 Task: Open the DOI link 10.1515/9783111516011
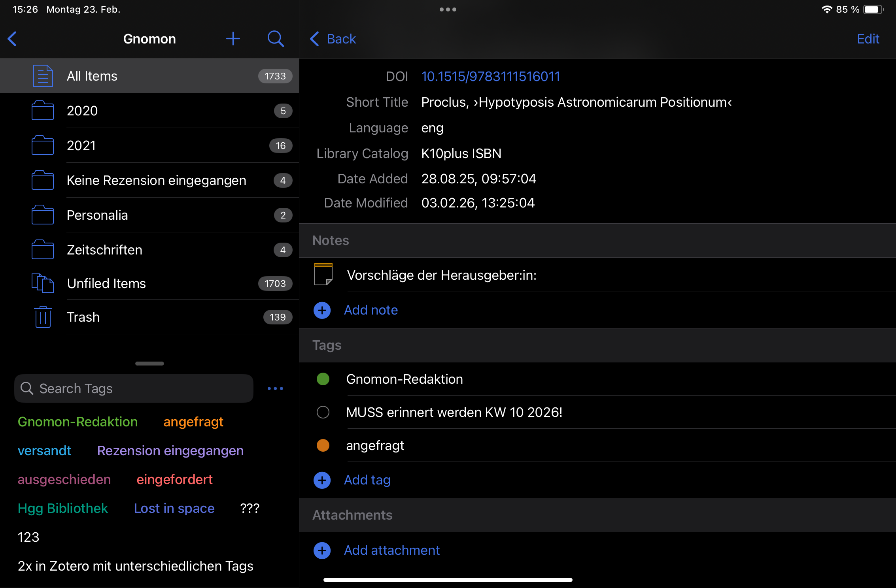tap(490, 76)
